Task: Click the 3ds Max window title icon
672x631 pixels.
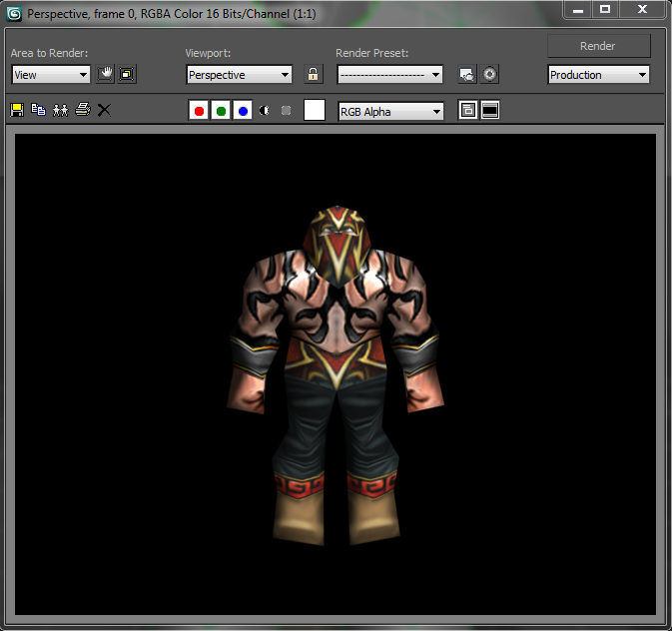Action: coord(15,14)
